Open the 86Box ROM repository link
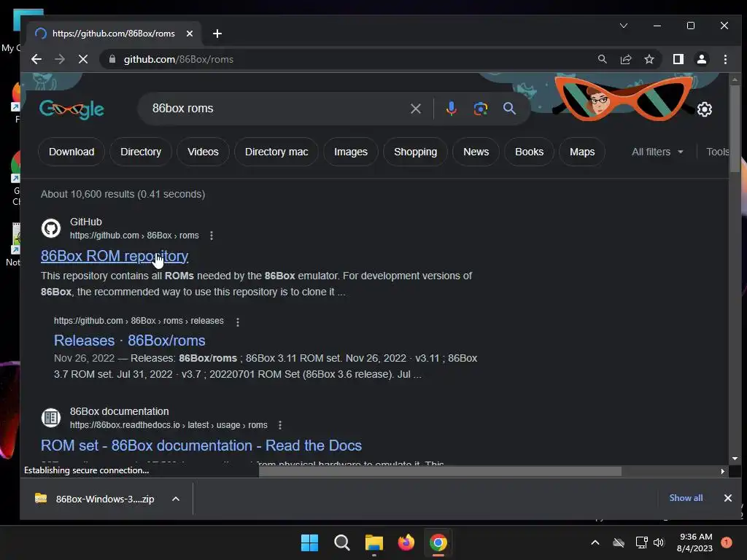This screenshot has width=747, height=560. click(115, 256)
